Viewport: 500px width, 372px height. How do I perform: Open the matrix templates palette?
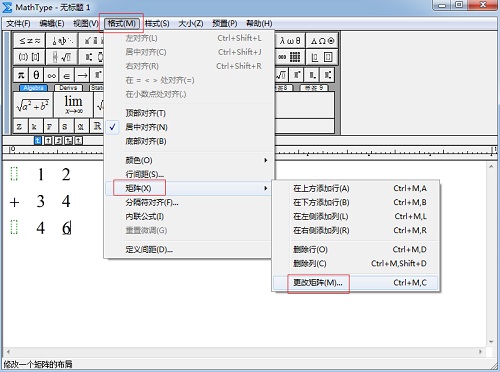pos(290,57)
